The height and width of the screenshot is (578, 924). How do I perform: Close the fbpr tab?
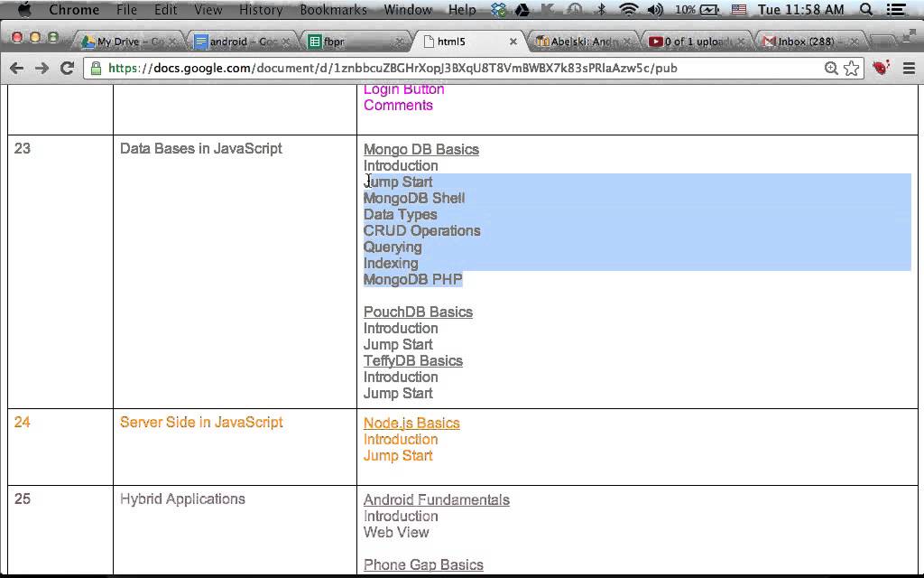pyautogui.click(x=399, y=42)
